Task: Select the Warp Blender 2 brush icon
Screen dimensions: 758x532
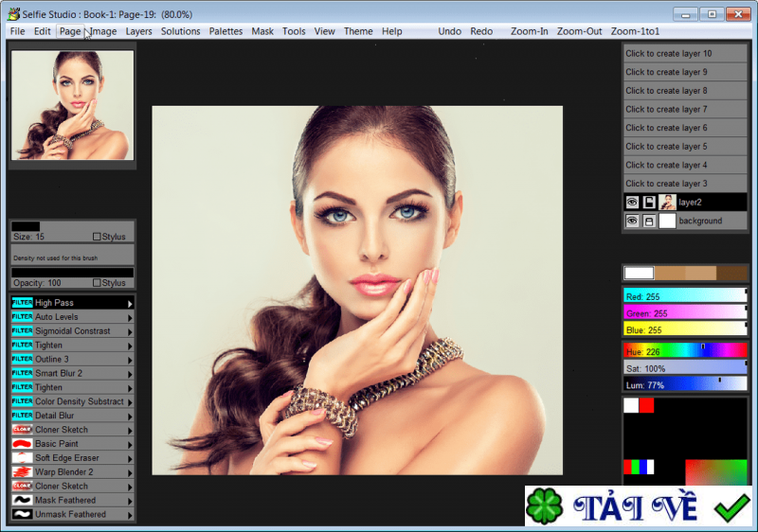Action: click(x=22, y=472)
